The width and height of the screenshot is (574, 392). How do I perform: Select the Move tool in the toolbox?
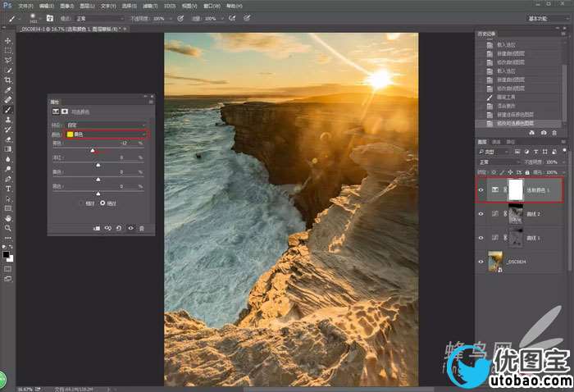coord(8,40)
